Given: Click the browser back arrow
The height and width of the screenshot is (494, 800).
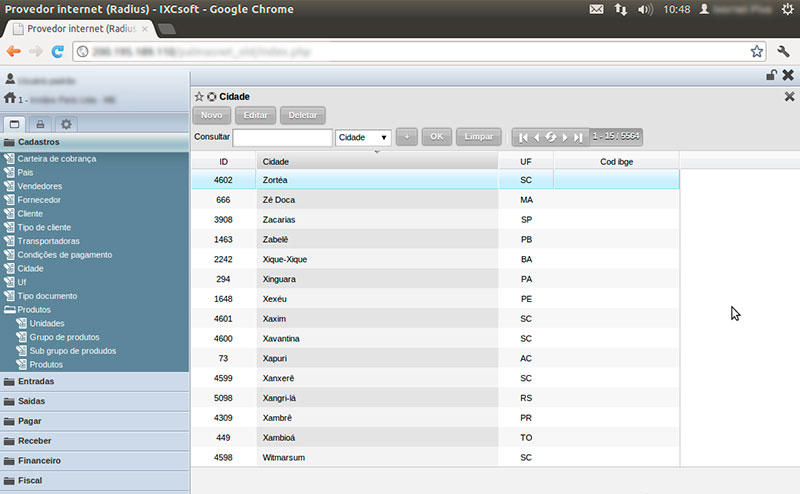Looking at the screenshot, I should tap(14, 51).
